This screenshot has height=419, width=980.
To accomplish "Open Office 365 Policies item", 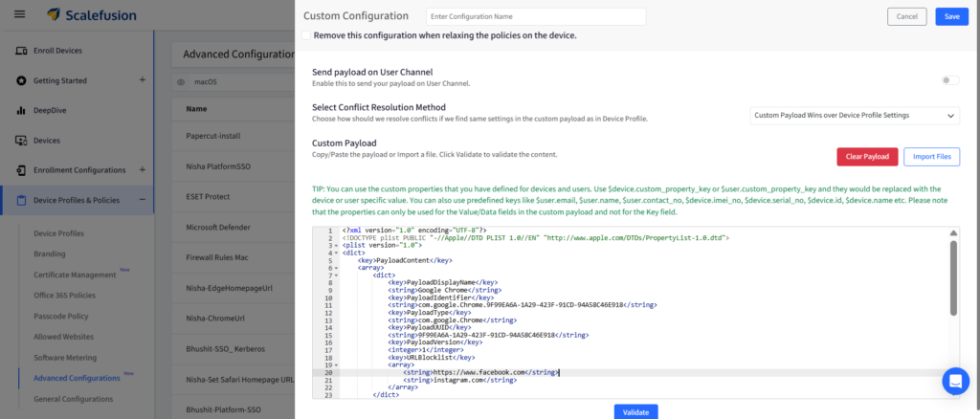I will tap(64, 296).
